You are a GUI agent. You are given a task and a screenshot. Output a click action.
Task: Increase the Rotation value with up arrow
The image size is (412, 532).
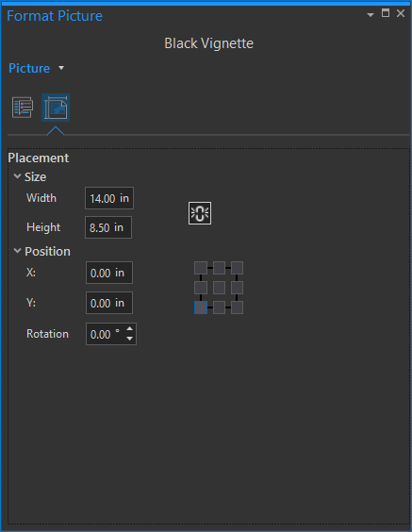point(129,328)
